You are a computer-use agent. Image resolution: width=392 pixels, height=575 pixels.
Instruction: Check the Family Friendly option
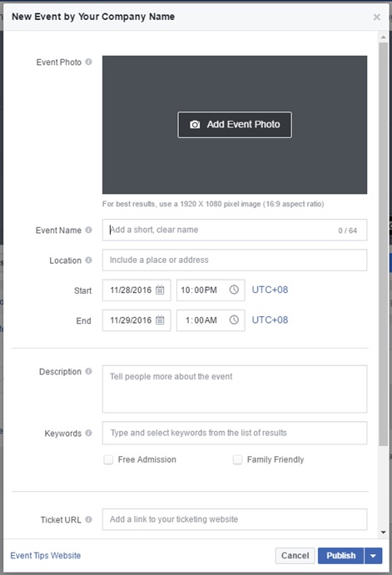coord(238,459)
